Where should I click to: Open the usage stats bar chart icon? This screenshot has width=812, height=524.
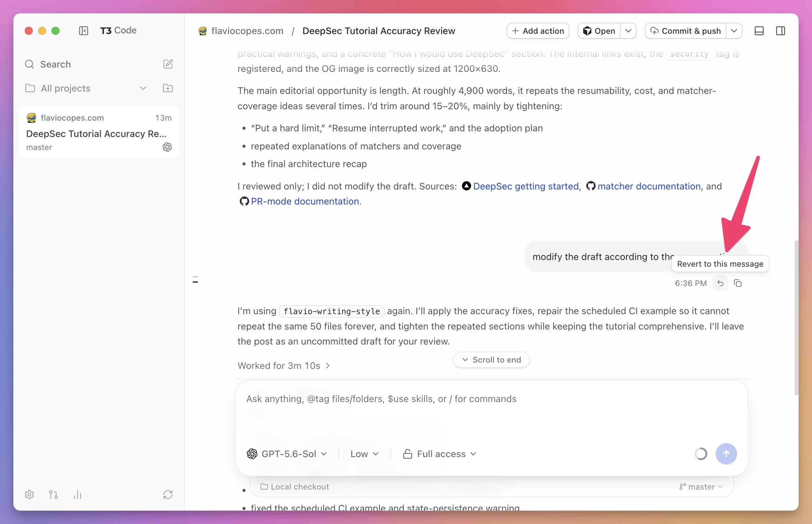(78, 494)
